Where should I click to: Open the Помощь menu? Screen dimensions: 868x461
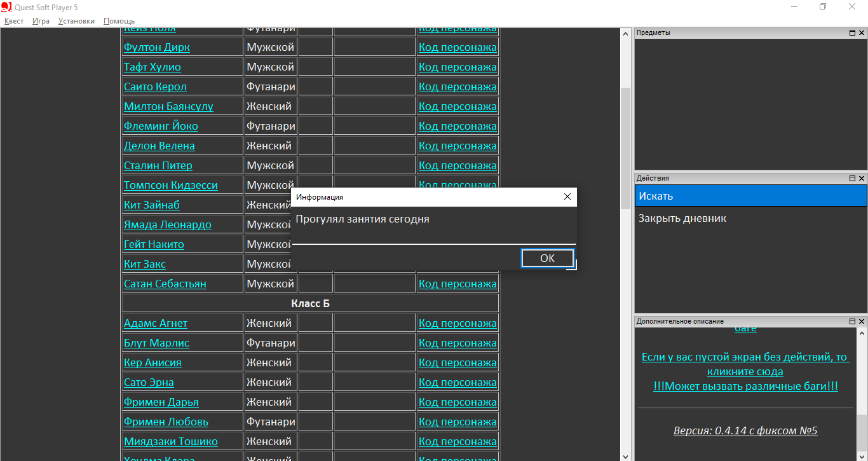coord(119,21)
